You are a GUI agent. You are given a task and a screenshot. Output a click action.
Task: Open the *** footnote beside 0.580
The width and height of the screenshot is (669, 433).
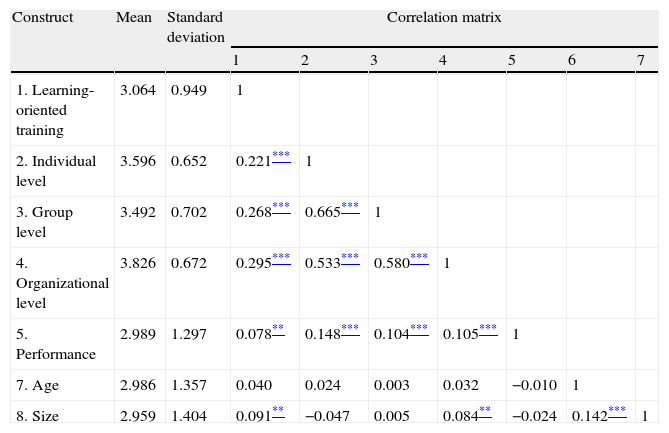coord(419,258)
